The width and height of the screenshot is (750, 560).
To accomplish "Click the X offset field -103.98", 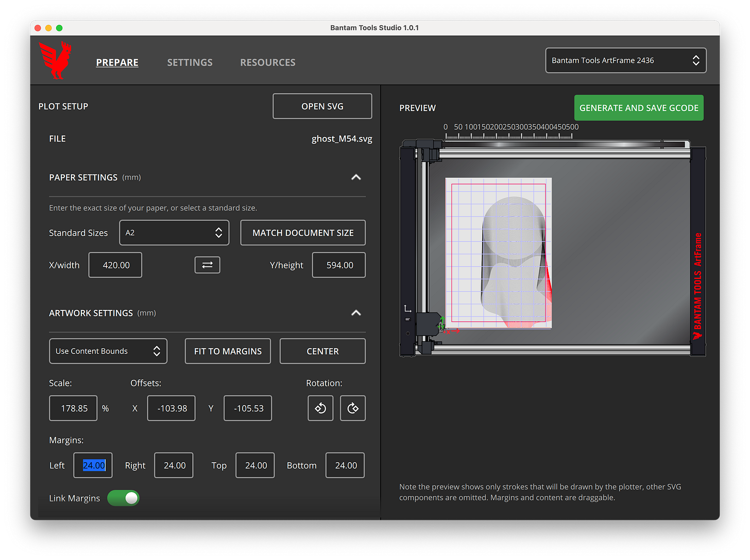I will click(x=172, y=408).
